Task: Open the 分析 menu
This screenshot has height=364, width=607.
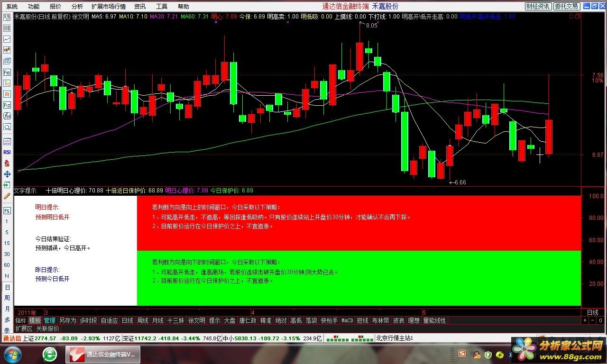Action: click(x=77, y=7)
